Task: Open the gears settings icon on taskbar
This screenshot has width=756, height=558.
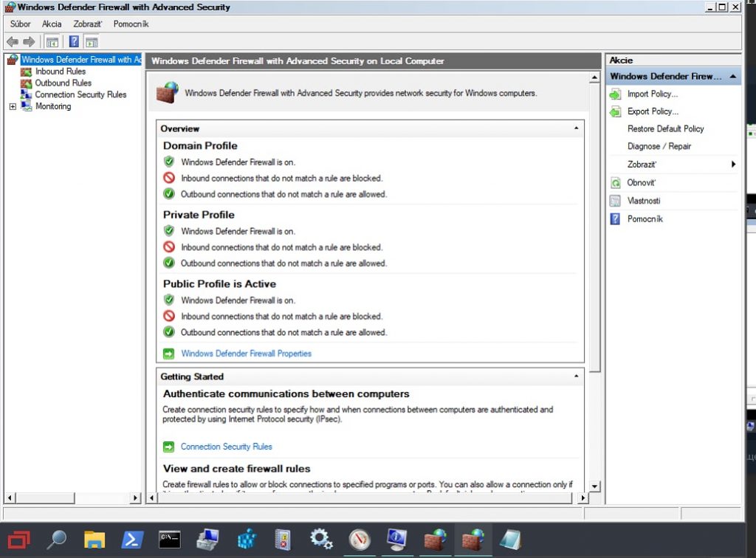Action: [321, 540]
